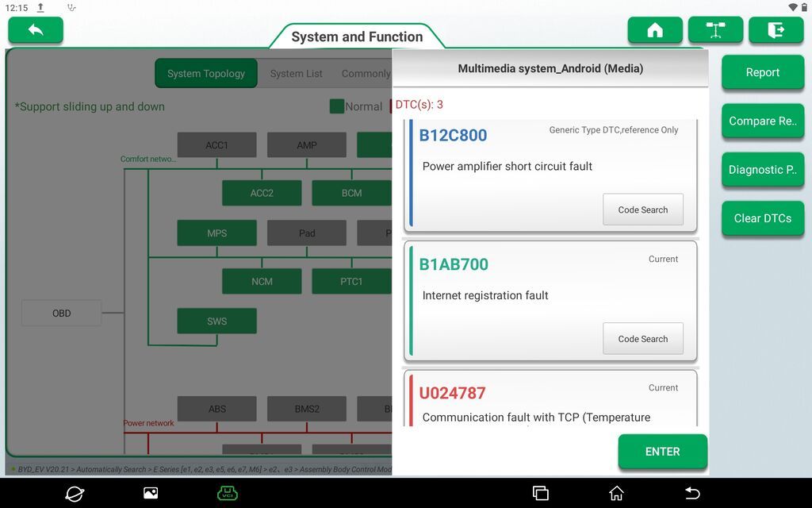
Task: Select the NCM module node
Action: point(262,282)
